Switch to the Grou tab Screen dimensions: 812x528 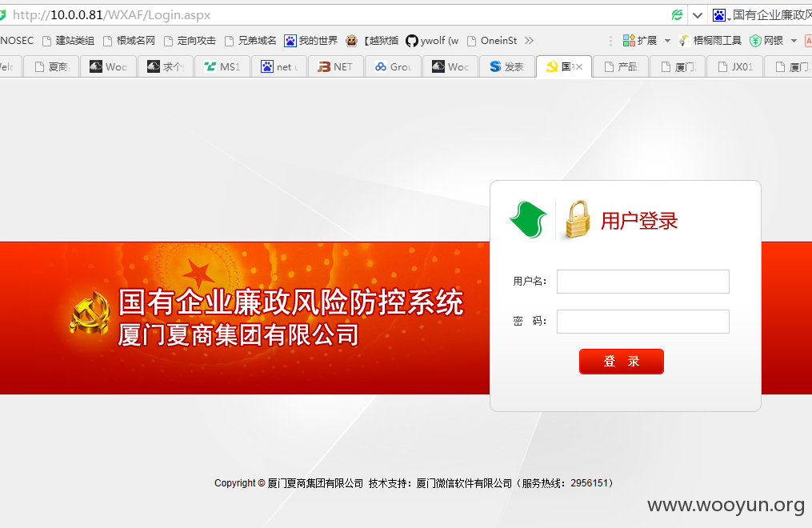pos(393,66)
